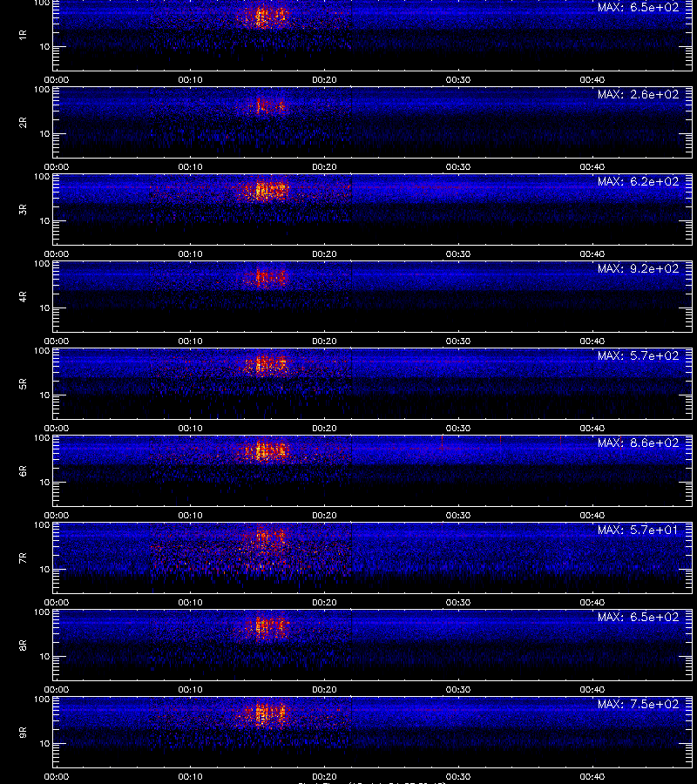Select the MAX: 6.5e+02 text in panel 8R

[638, 617]
